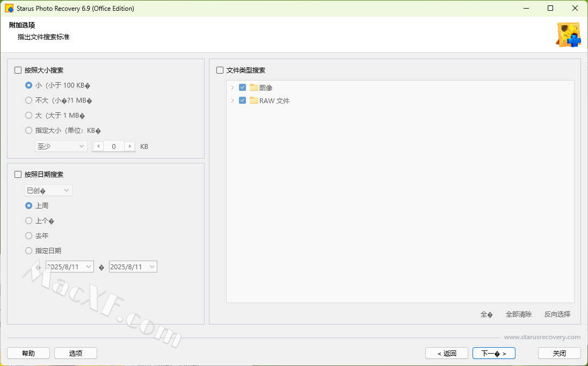The image size is (588, 366).
Task: Select the 图像 tree item label
Action: tap(266, 88)
